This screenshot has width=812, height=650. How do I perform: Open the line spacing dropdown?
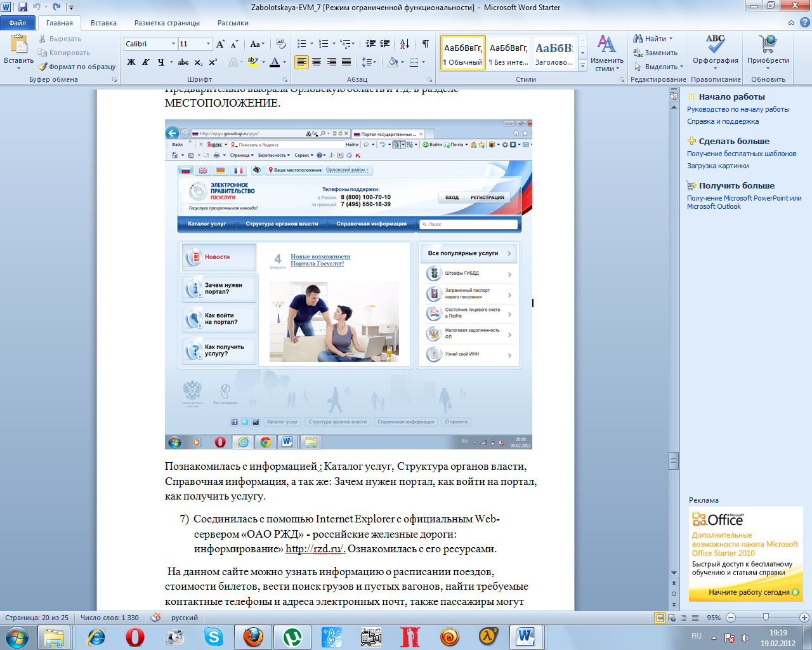369,62
